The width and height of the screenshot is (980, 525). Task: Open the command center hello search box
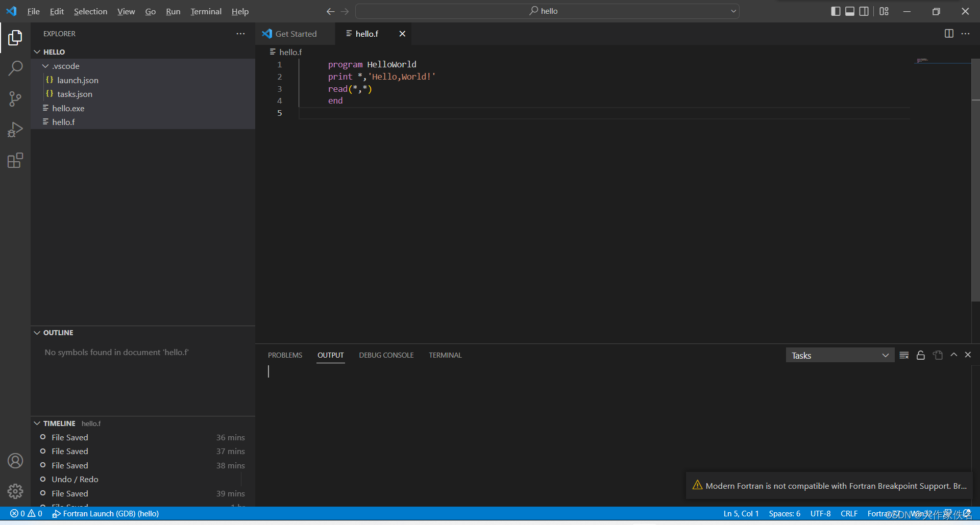coord(547,11)
